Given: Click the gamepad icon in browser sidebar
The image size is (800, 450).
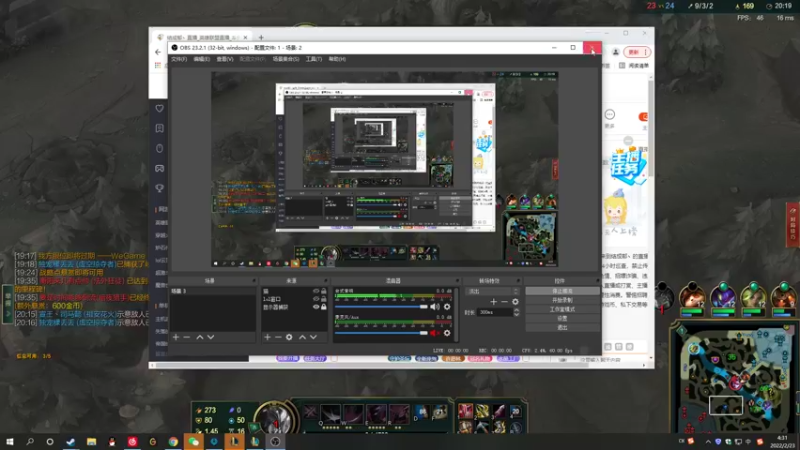Looking at the screenshot, I should [160, 168].
